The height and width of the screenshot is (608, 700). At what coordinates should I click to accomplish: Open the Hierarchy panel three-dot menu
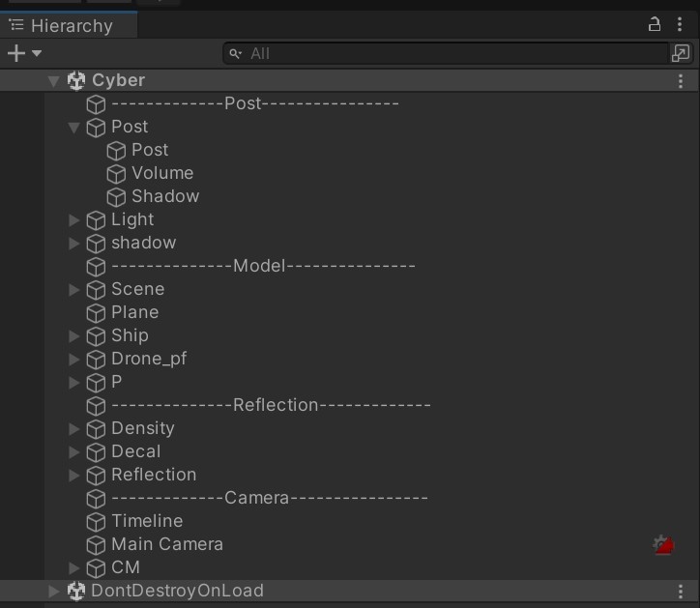681,25
